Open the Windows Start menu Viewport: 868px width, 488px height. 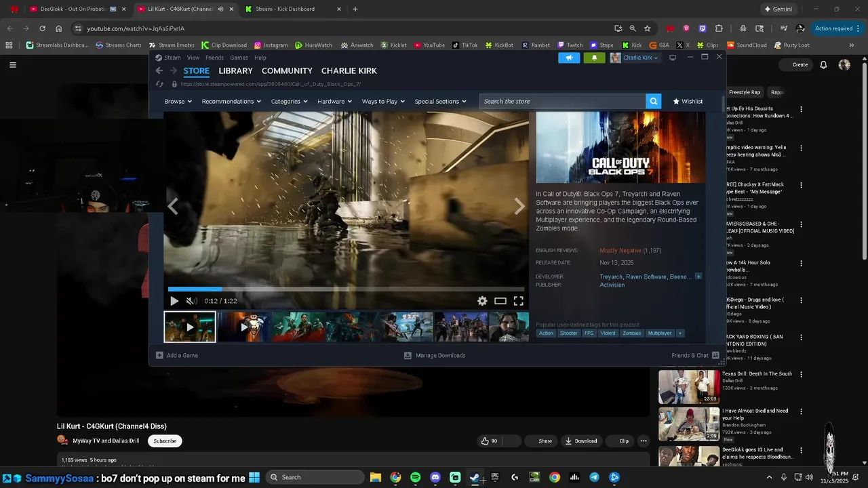254,477
